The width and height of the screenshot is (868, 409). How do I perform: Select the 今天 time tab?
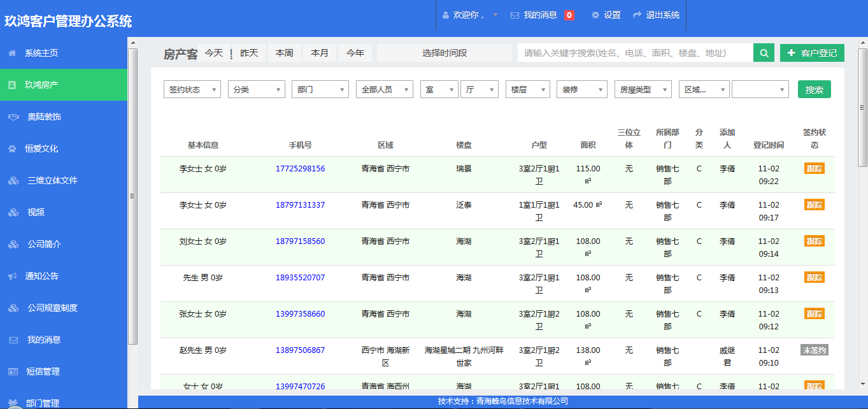214,53
